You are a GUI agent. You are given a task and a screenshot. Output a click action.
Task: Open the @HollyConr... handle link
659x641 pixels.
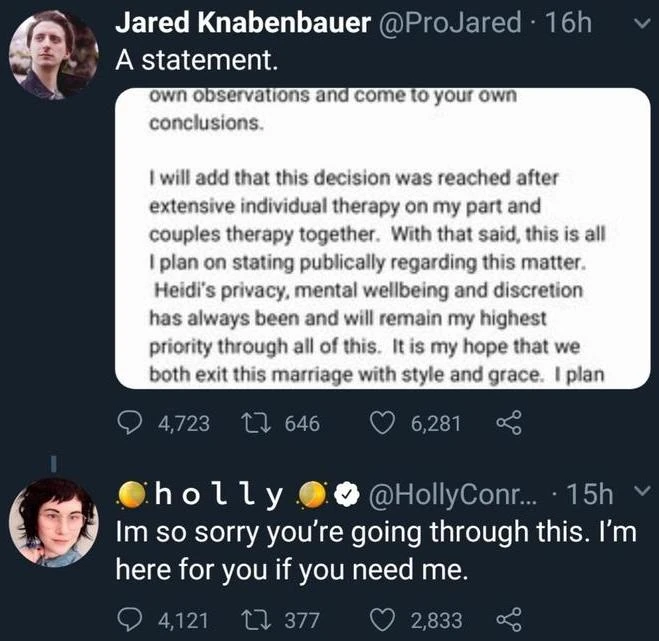coord(454,492)
